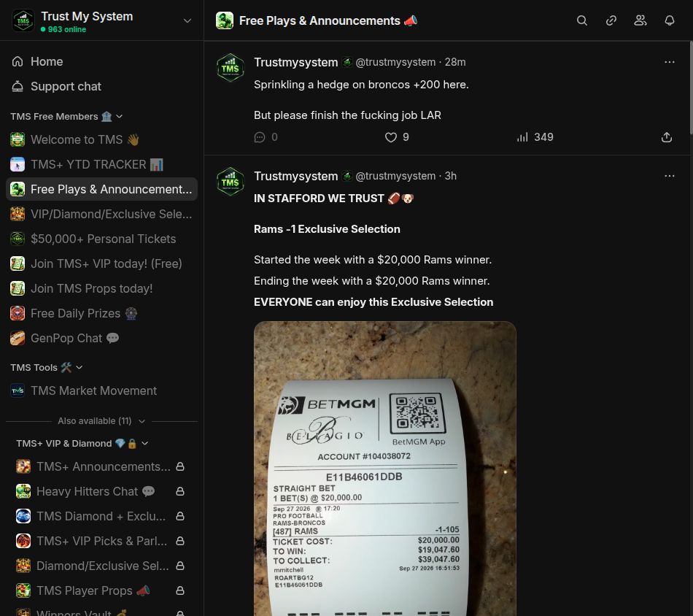
Task: Open TMS+ YTD TRACKER channel
Action: pyautogui.click(x=101, y=164)
